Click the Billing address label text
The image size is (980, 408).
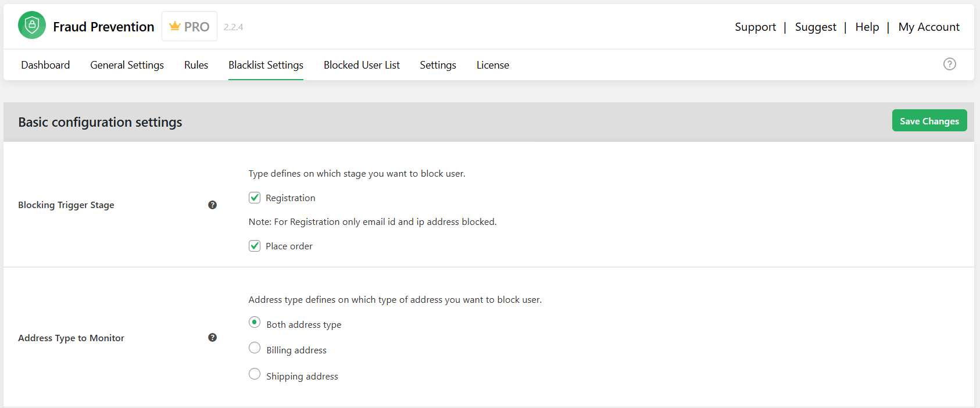click(296, 350)
